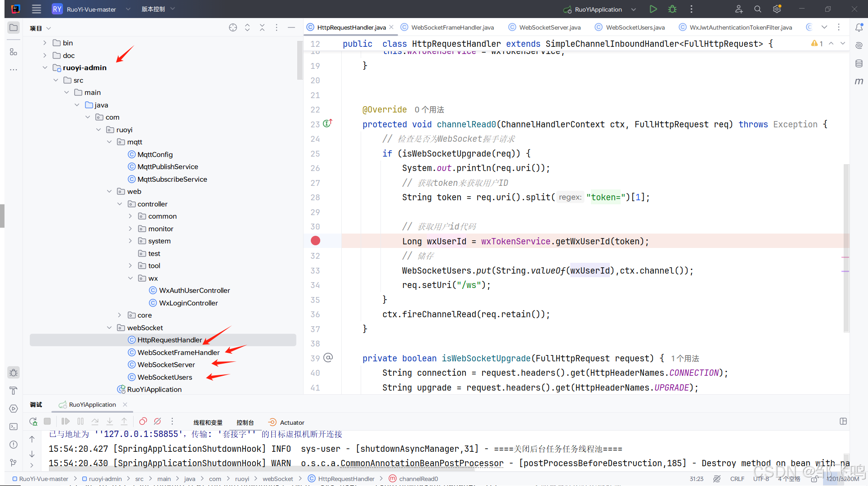This screenshot has width=868, height=486.
Task: Open the Problems tool window icon
Action: coord(13,445)
